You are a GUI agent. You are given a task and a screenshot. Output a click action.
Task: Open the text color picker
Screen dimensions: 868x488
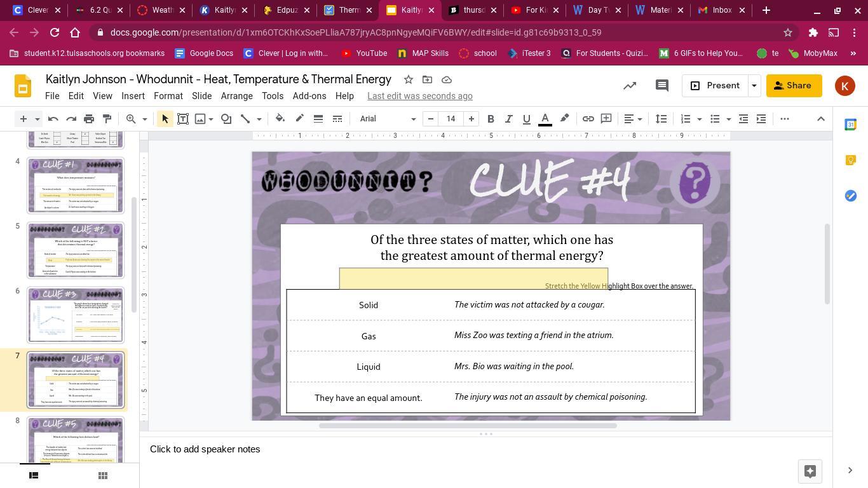(x=545, y=119)
